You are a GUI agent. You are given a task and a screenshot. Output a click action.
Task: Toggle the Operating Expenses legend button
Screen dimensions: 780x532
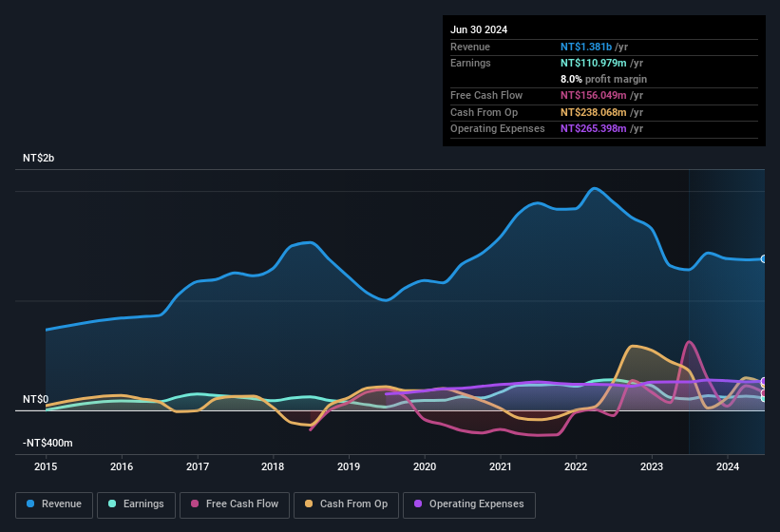point(469,504)
